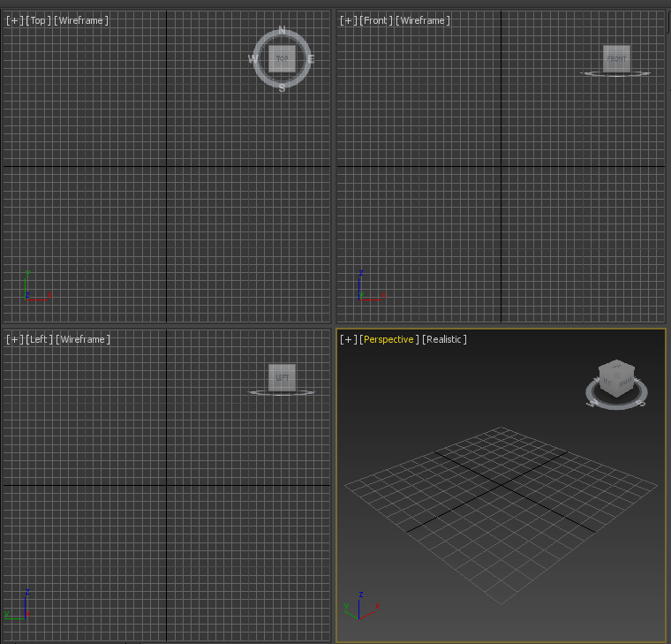Open the yellow Perspective view label menu
This screenshot has width=671, height=644.
tap(389, 339)
